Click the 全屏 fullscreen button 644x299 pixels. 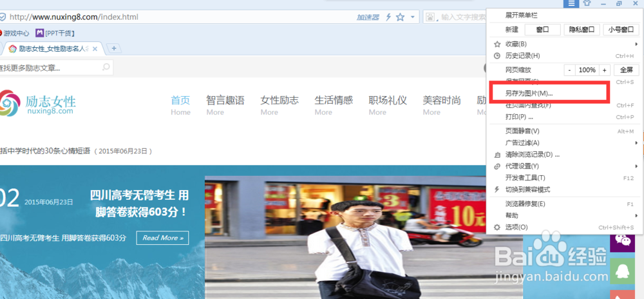pos(627,70)
